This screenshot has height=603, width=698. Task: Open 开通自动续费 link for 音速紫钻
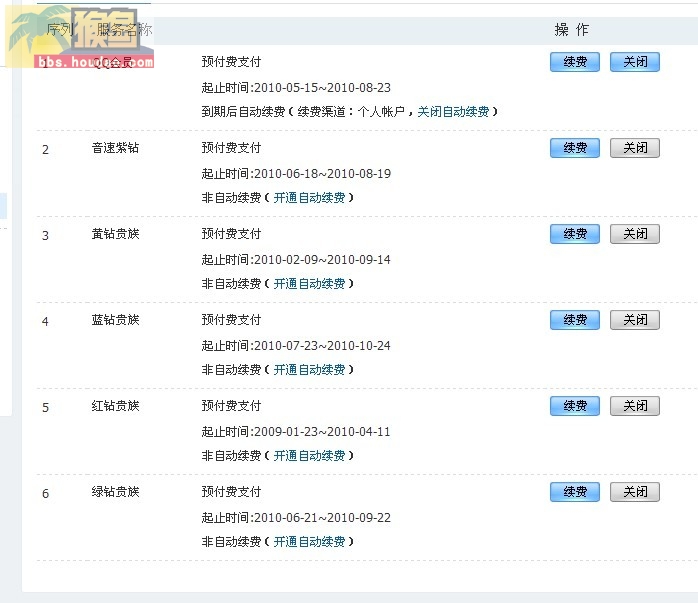[x=309, y=198]
